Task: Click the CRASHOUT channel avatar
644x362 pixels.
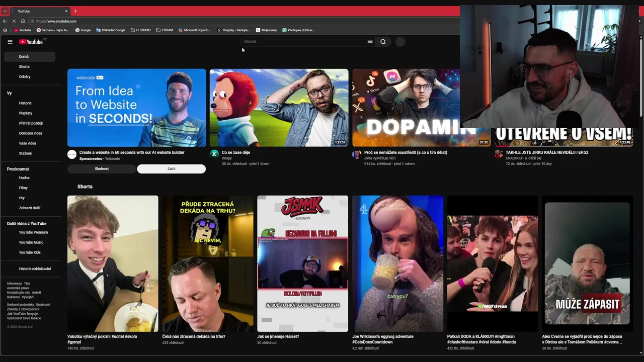Action: pyautogui.click(x=499, y=154)
